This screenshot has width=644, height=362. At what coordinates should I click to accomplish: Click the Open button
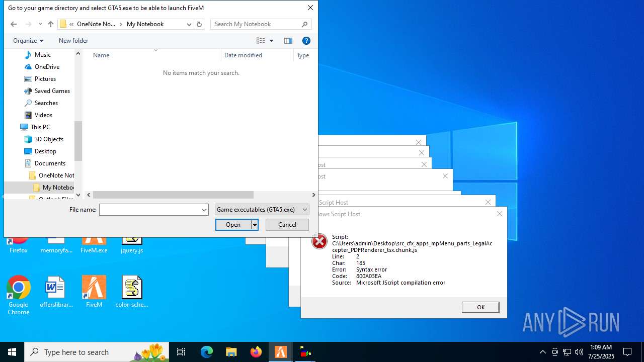pyautogui.click(x=233, y=225)
